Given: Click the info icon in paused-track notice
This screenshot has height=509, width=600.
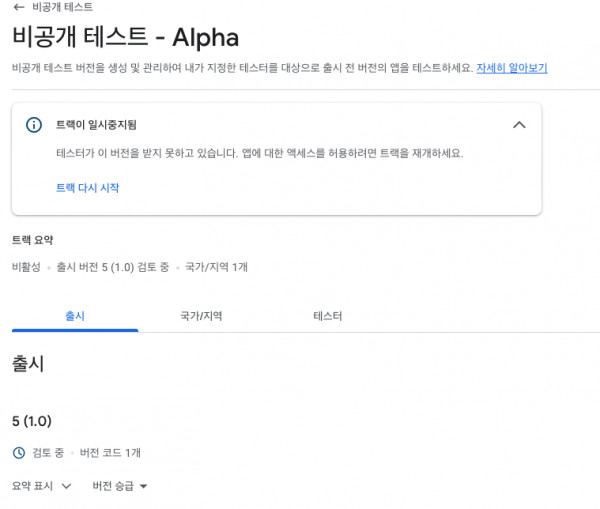Looking at the screenshot, I should (x=34, y=125).
